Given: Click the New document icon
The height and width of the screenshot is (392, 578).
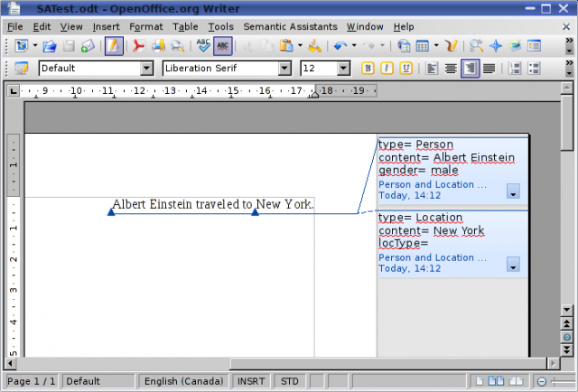Looking at the screenshot, I should 22,46.
